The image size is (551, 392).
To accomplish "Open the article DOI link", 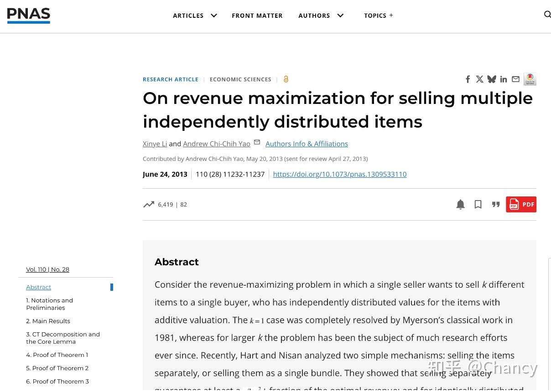I will coord(340,174).
